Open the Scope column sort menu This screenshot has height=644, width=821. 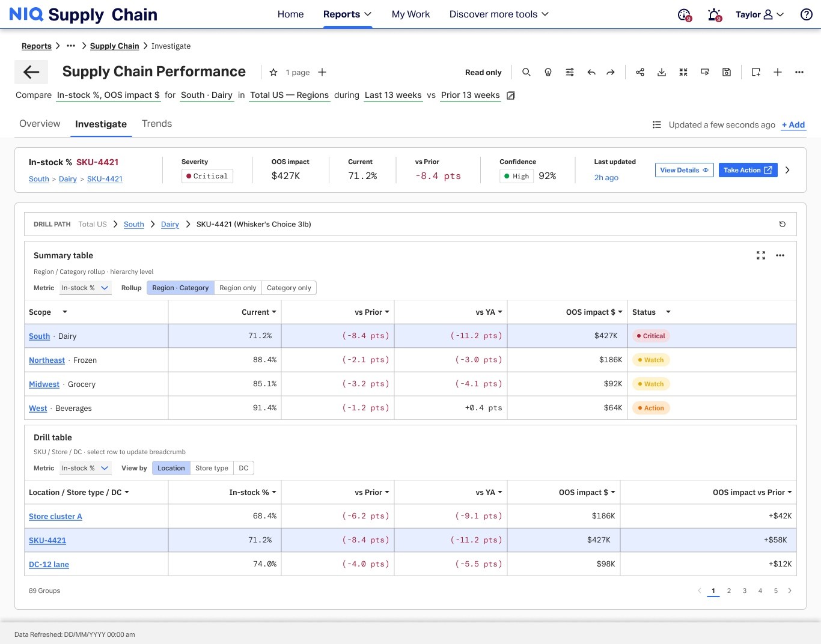pos(65,312)
